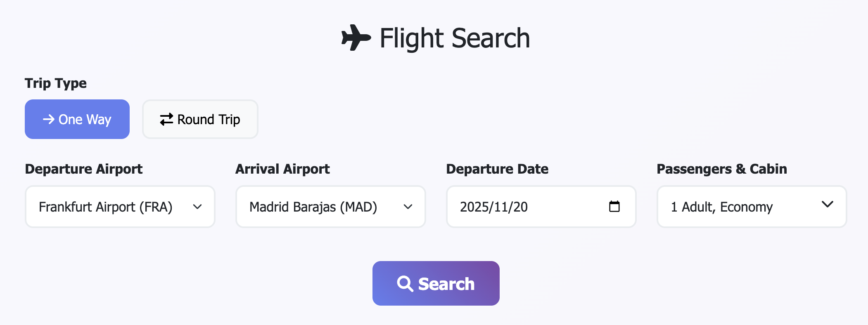
Task: Click the chevron on the Arrival Airport selector
Action: (x=408, y=207)
